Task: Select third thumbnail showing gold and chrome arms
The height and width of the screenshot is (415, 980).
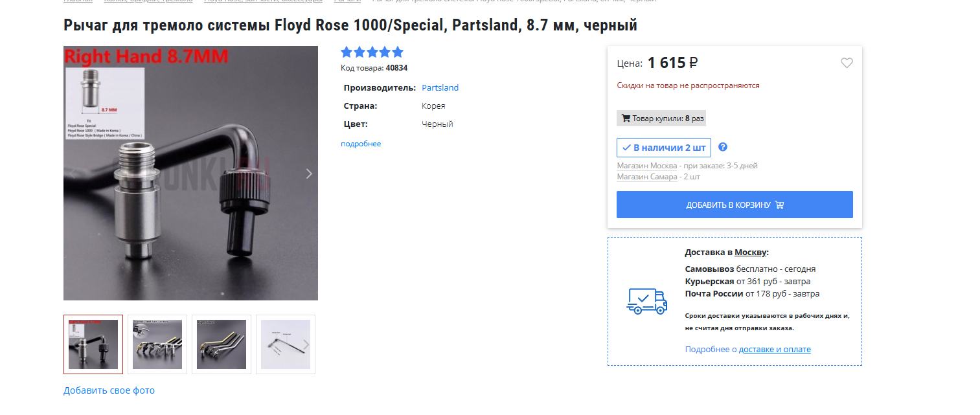Action: click(x=222, y=344)
